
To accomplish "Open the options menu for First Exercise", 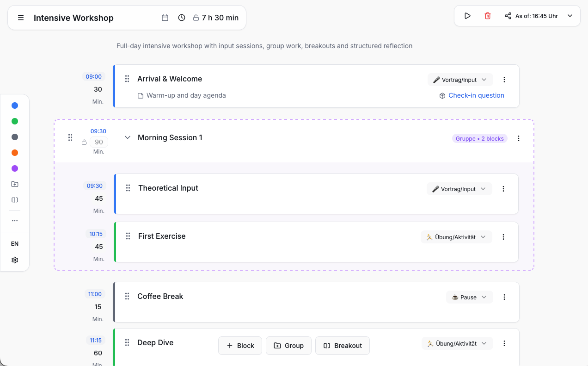I will [503, 237].
